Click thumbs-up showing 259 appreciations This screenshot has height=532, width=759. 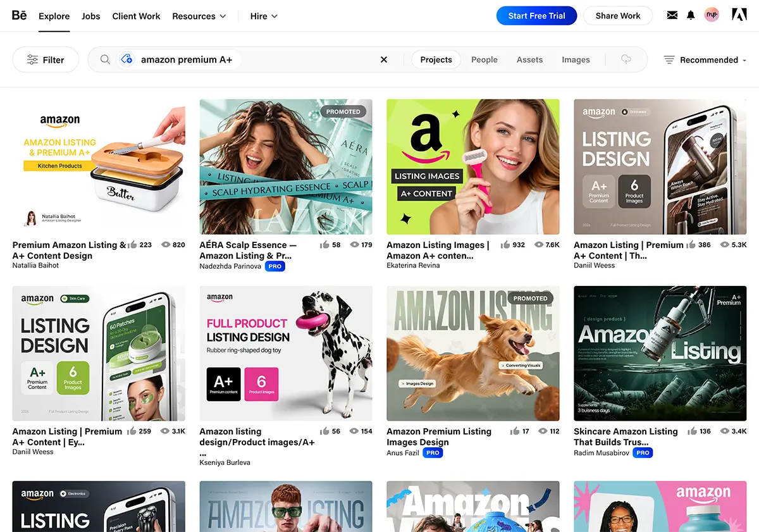[x=132, y=431]
